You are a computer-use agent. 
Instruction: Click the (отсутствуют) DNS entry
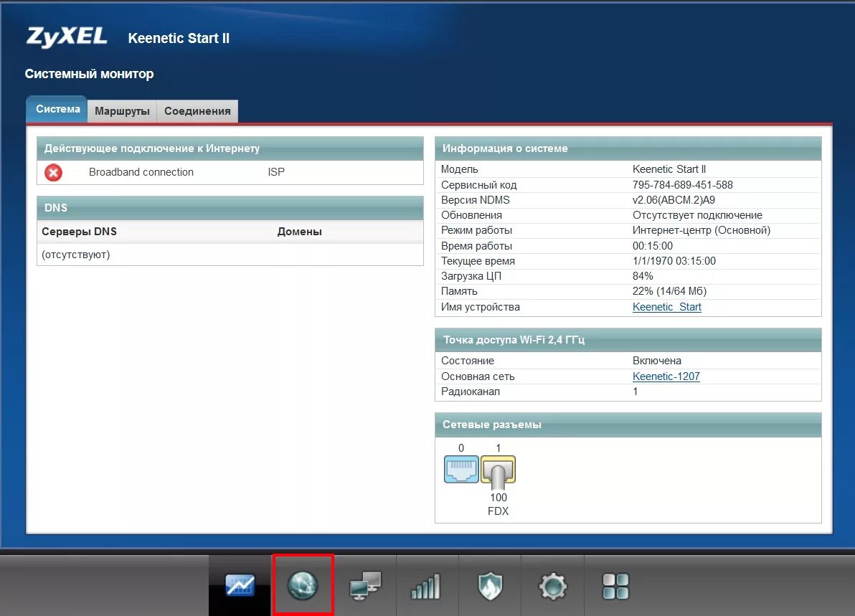pyautogui.click(x=76, y=255)
